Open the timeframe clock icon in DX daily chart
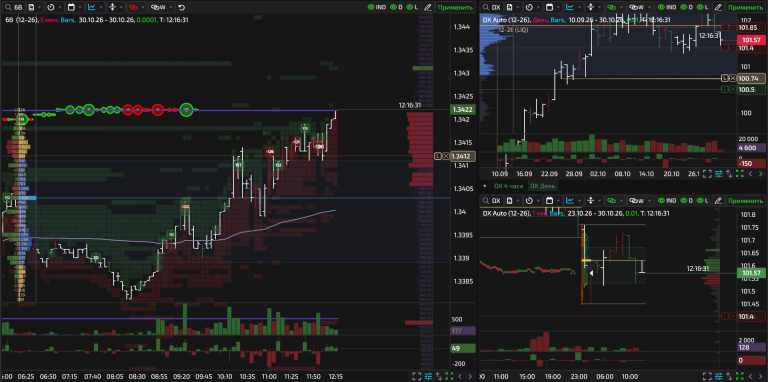The width and height of the screenshot is (768, 382). tap(529, 7)
